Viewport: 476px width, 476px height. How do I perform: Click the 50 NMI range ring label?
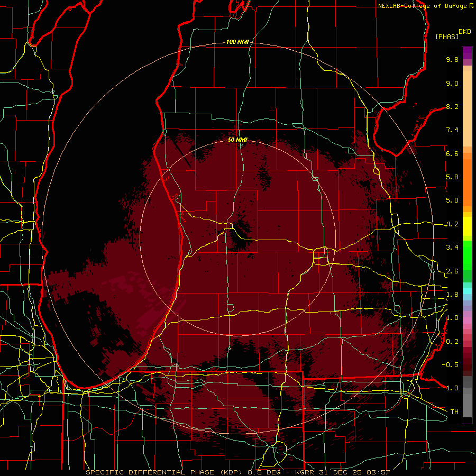[x=237, y=140]
